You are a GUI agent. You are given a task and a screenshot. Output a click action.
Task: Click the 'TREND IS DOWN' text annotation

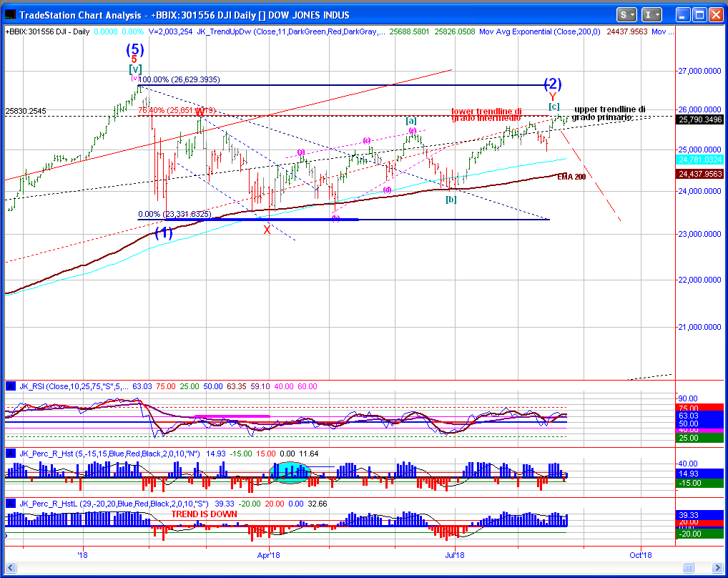205,514
